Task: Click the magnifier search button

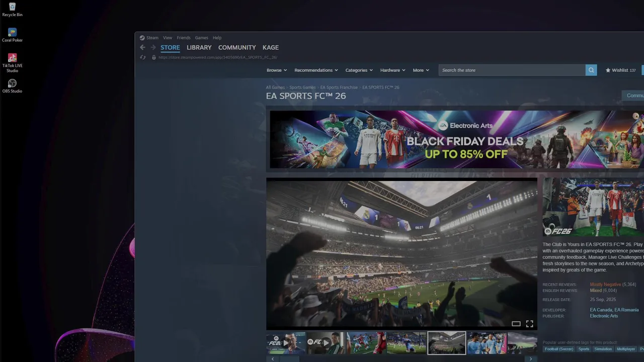Action: coord(591,70)
